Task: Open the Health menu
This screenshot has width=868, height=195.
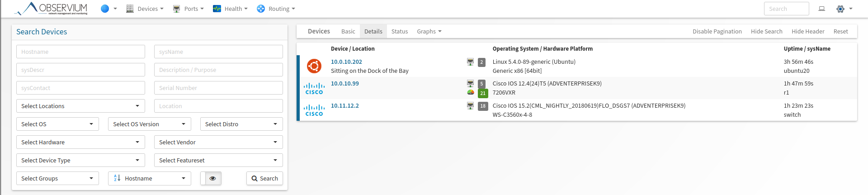Action: pyautogui.click(x=230, y=9)
